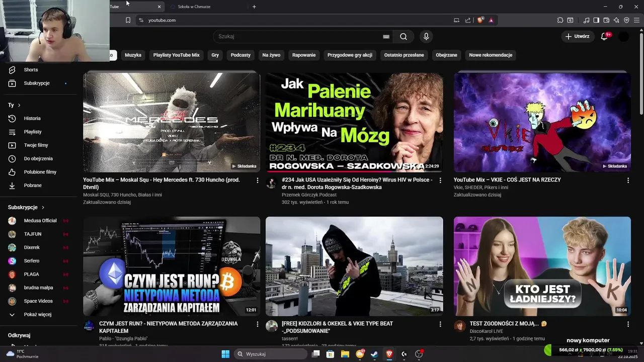Open Przemek Górczyk Podcast channel link
This screenshot has width=644, height=362.
pos(309,195)
